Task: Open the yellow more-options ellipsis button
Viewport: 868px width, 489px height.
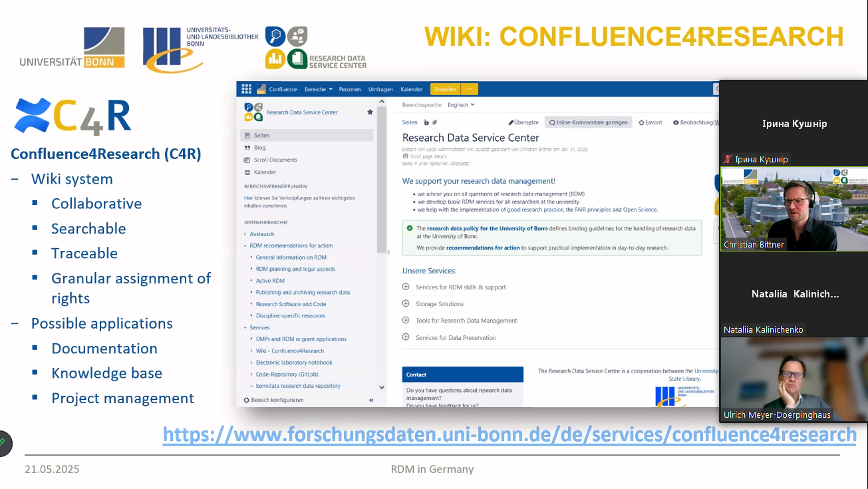Action: click(x=470, y=89)
